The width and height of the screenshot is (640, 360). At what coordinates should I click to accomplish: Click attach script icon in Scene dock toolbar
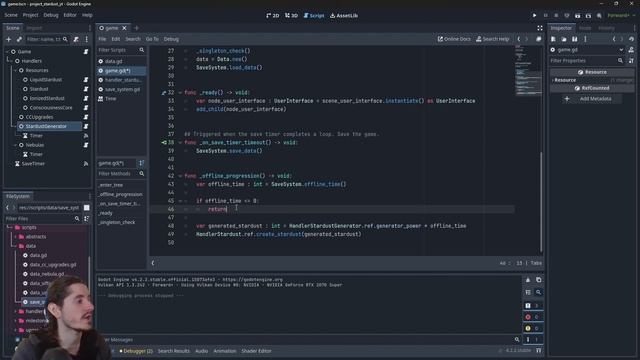click(x=76, y=39)
